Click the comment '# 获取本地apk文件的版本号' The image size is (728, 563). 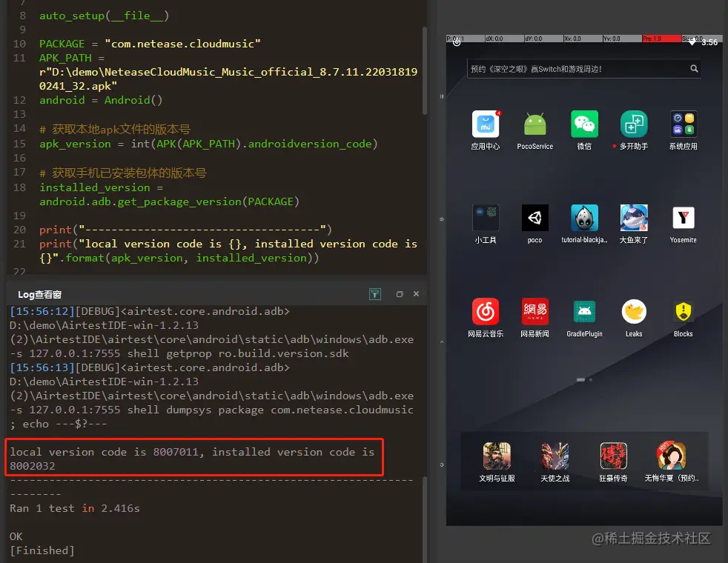click(115, 130)
